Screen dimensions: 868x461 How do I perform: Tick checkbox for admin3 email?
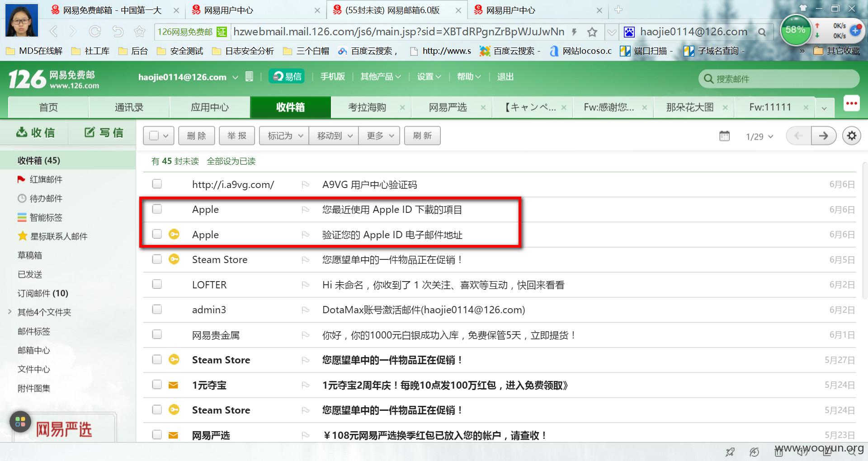click(x=157, y=309)
